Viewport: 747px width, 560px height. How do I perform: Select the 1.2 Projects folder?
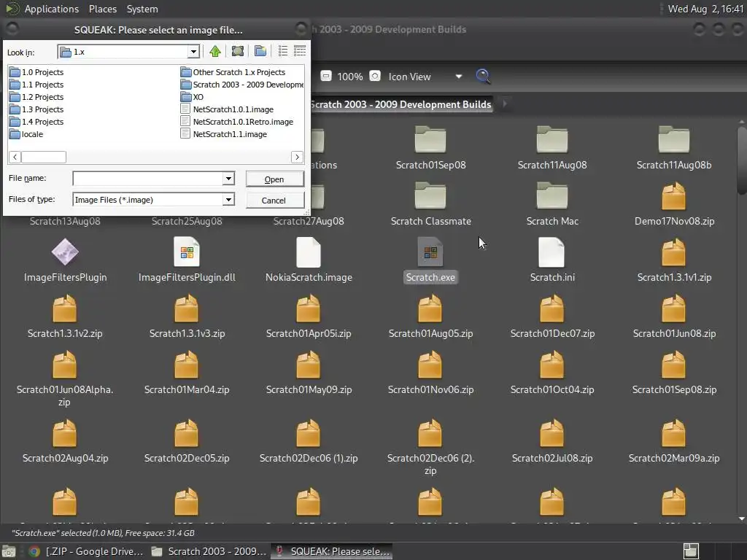pos(36,97)
